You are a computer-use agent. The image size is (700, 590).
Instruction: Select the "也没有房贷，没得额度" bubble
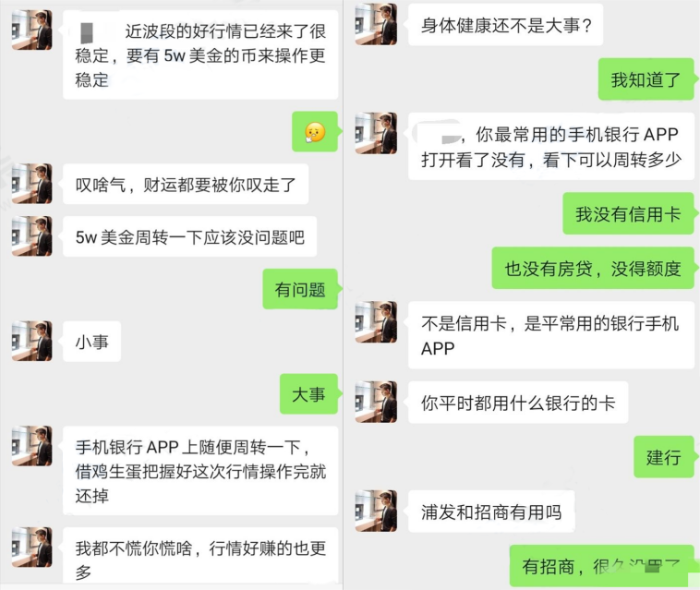coord(593,268)
